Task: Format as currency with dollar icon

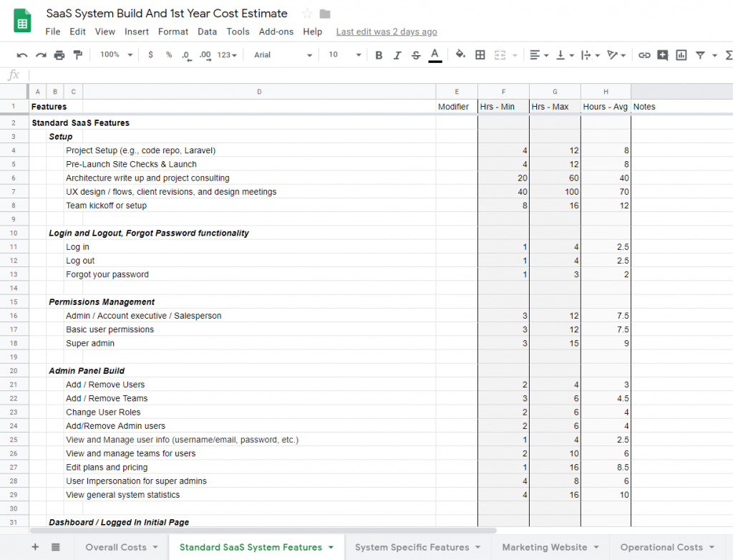Action: (150, 54)
